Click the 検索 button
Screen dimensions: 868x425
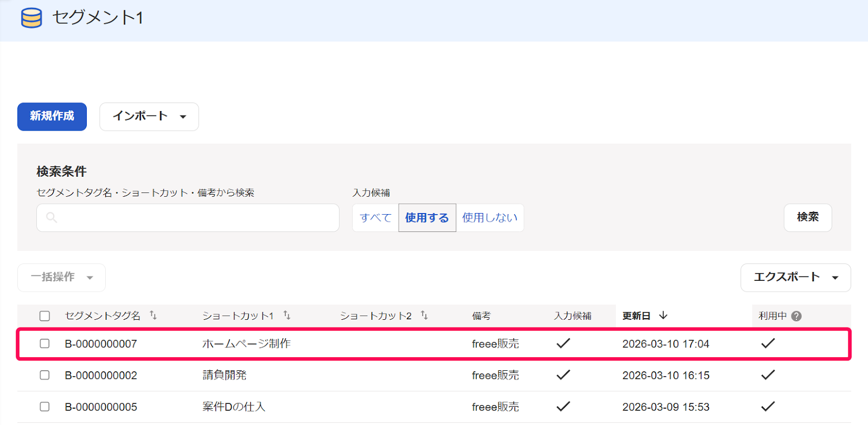click(808, 217)
